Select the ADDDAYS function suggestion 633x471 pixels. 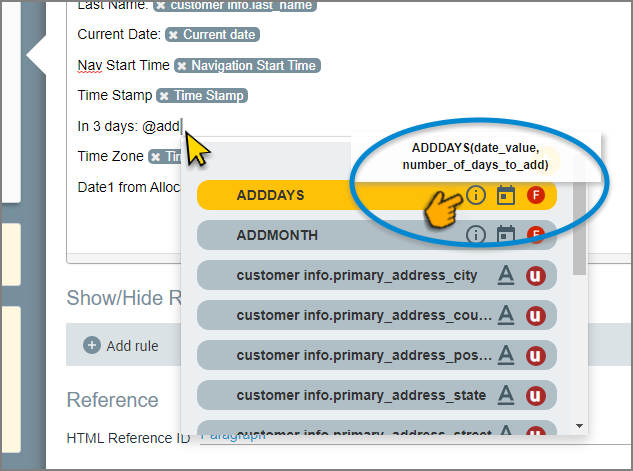click(x=377, y=195)
